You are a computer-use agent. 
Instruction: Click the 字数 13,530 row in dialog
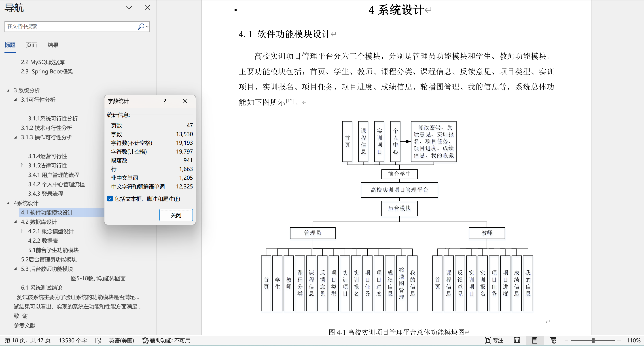coord(152,134)
